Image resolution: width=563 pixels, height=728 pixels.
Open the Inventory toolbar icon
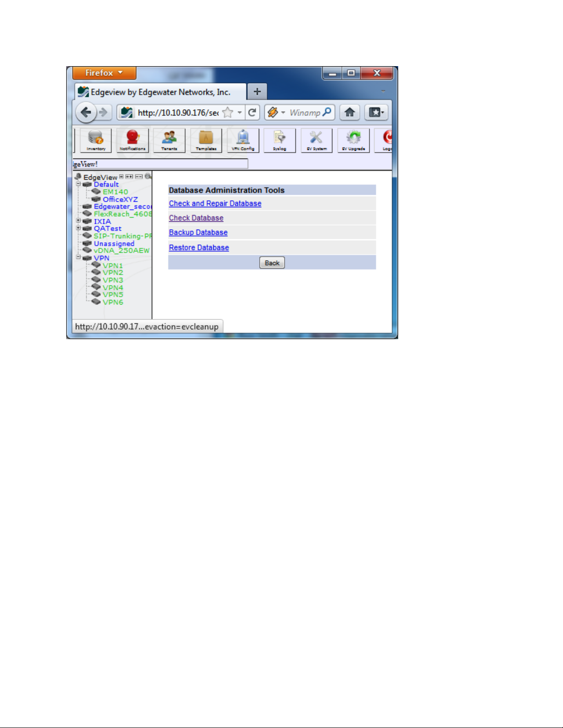pos(96,140)
